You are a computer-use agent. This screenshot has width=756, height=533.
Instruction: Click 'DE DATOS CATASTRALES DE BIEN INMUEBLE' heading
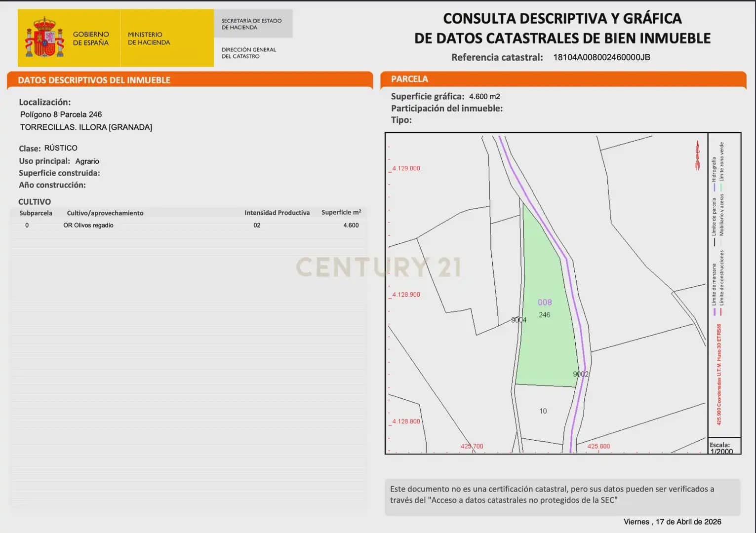click(x=562, y=38)
